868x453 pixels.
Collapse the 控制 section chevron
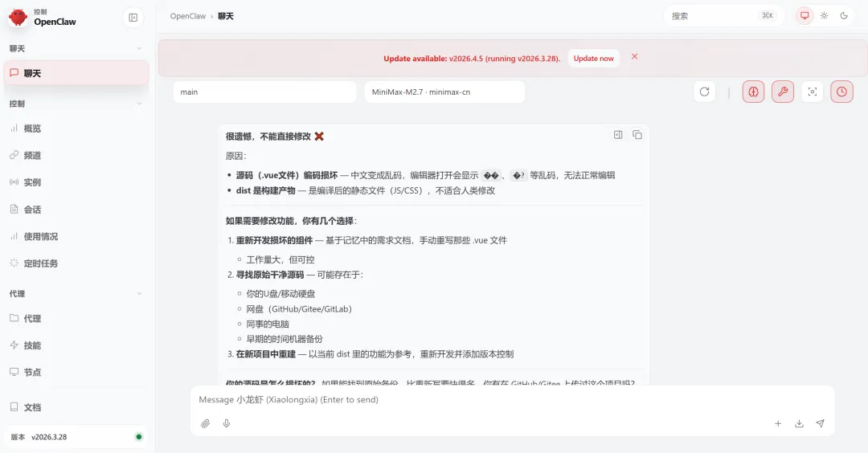(x=139, y=104)
